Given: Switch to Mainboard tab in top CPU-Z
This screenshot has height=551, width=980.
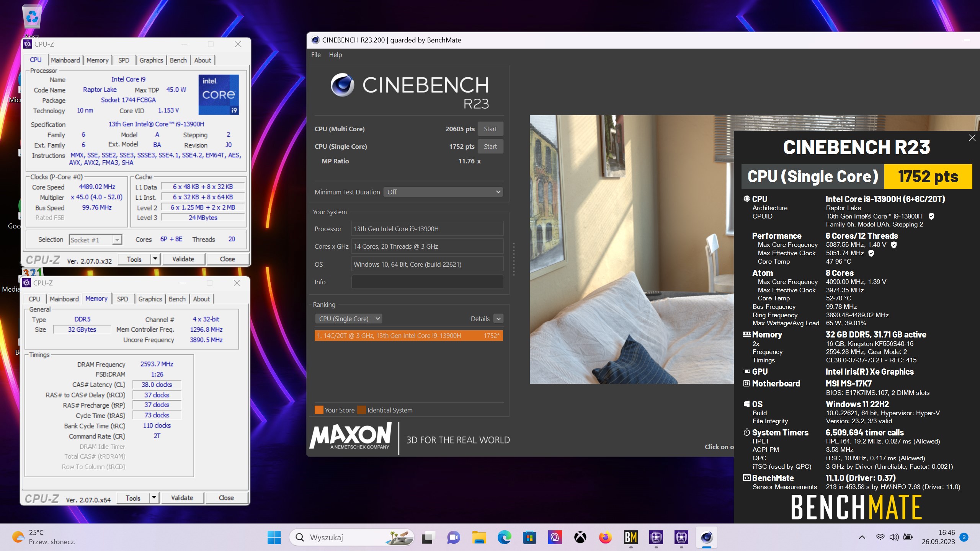Looking at the screenshot, I should (65, 60).
